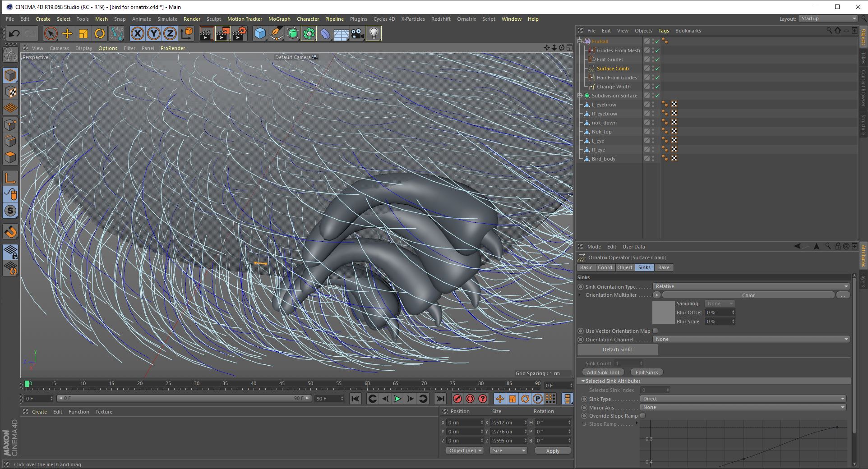
Task: Click the Camera object icon
Action: [357, 33]
